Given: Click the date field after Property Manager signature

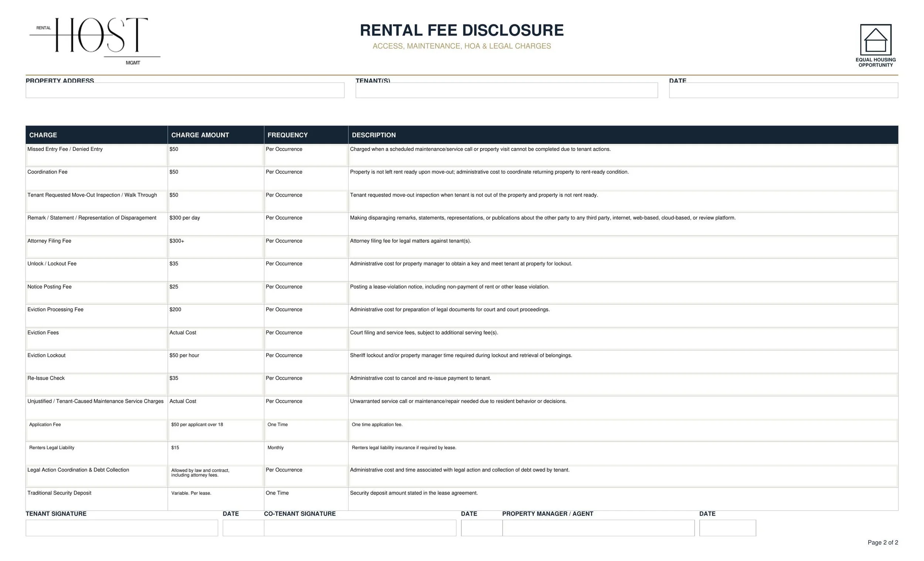Looking at the screenshot, I should [x=727, y=528].
